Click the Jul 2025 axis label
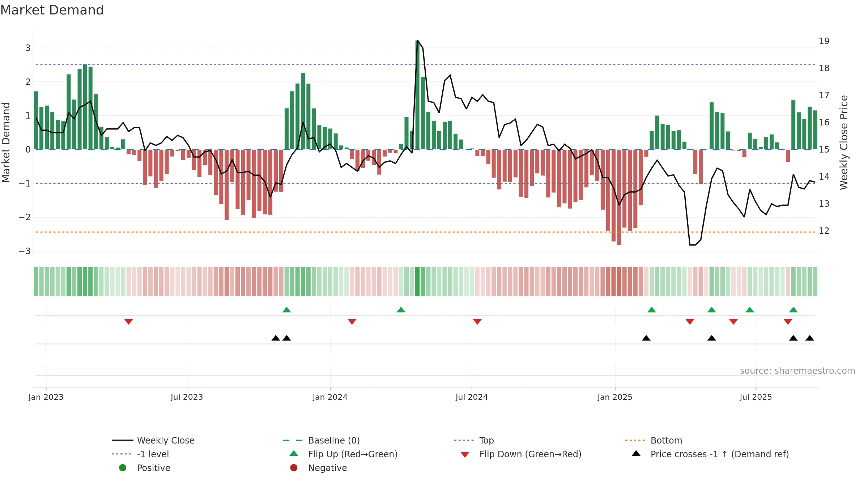Screen dimensions: 868x488 coord(756,397)
